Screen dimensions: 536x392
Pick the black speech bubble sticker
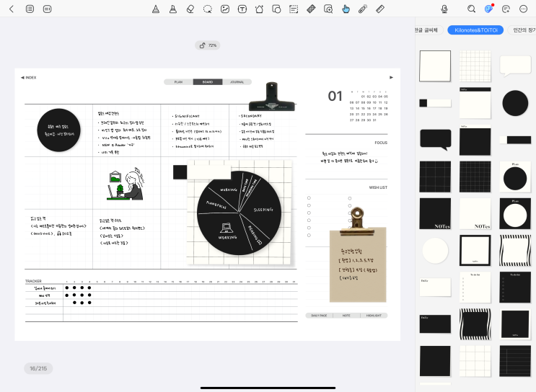[x=435, y=140]
